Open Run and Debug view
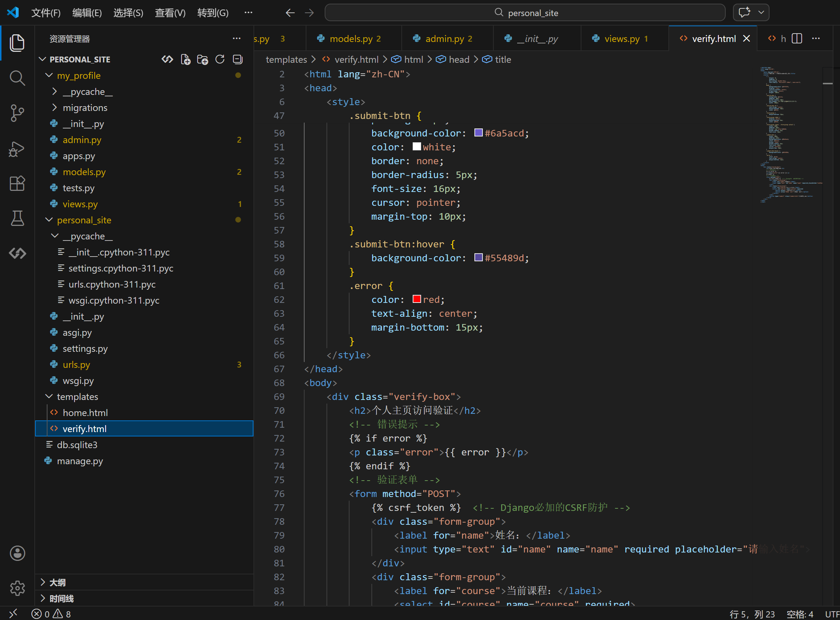The image size is (840, 620). click(x=17, y=149)
